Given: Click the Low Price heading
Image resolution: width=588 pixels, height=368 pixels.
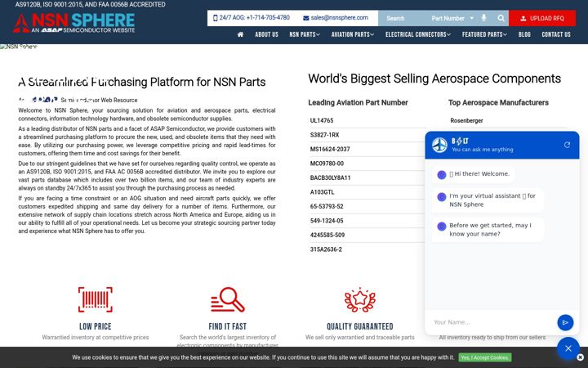Looking at the screenshot, I should pos(96,326).
